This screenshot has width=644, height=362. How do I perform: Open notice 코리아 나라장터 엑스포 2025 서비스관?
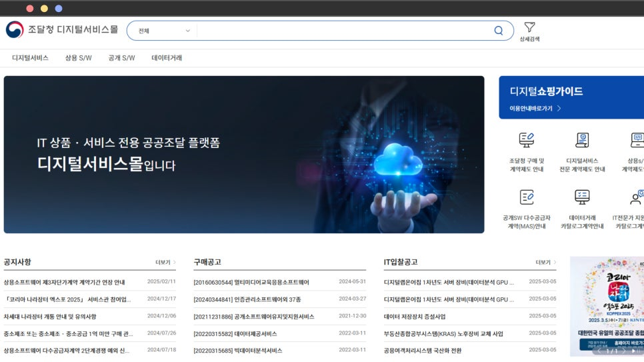(67, 299)
